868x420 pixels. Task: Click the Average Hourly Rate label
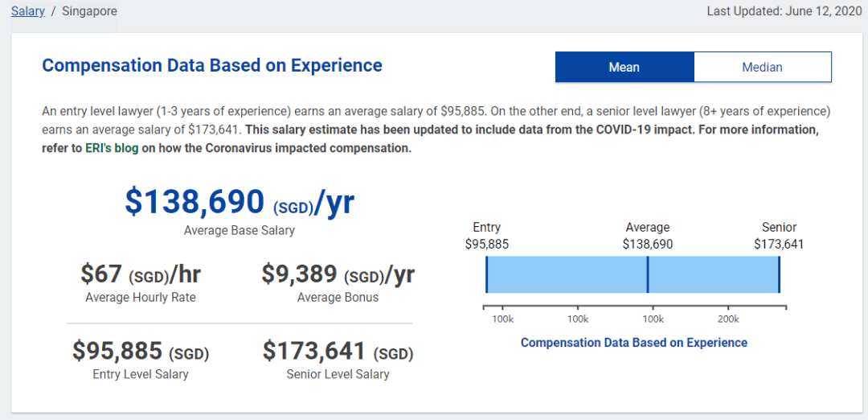141,298
